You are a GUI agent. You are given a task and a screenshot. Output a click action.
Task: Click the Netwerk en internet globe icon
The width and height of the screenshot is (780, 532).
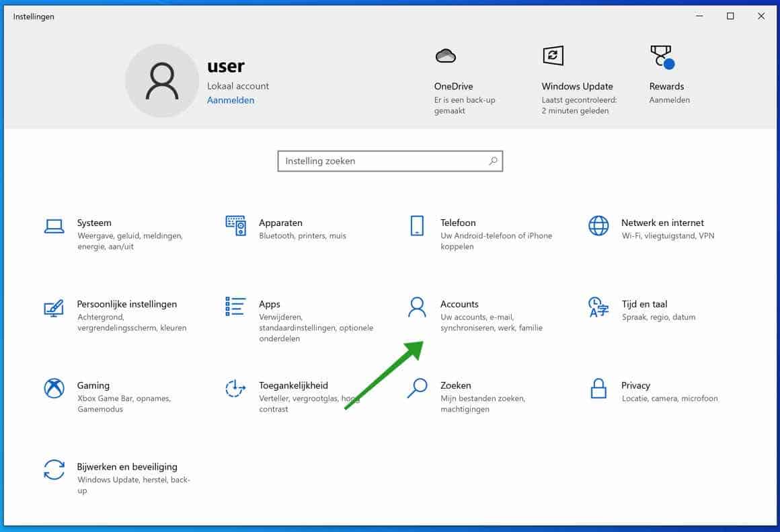(598, 227)
